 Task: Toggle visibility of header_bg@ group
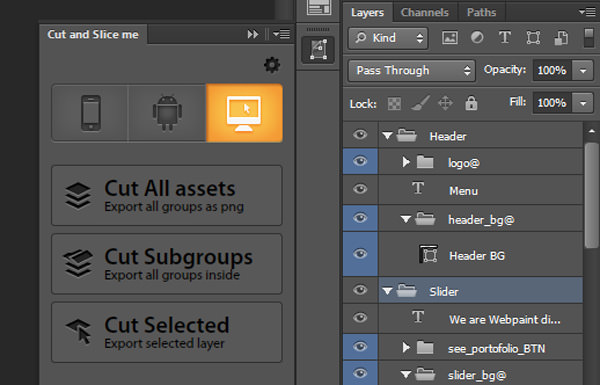[x=360, y=218]
